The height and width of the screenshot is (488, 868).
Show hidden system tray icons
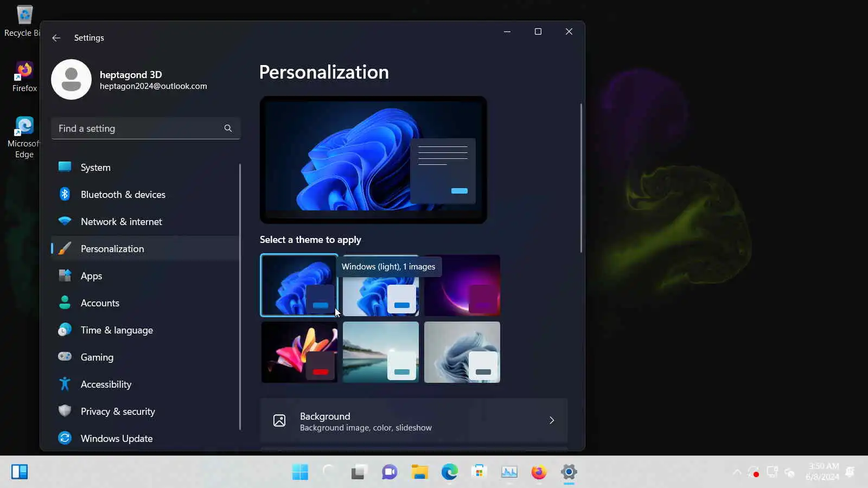[737, 472]
